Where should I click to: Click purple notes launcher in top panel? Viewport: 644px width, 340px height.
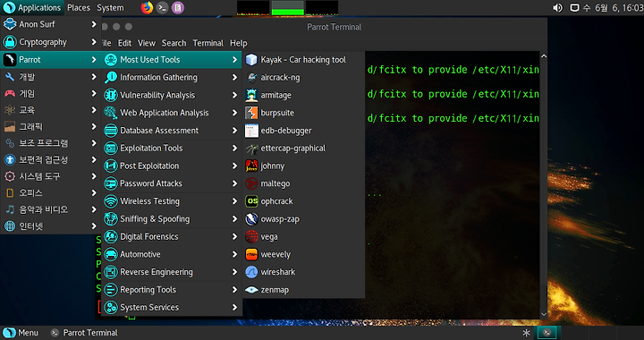[178, 8]
